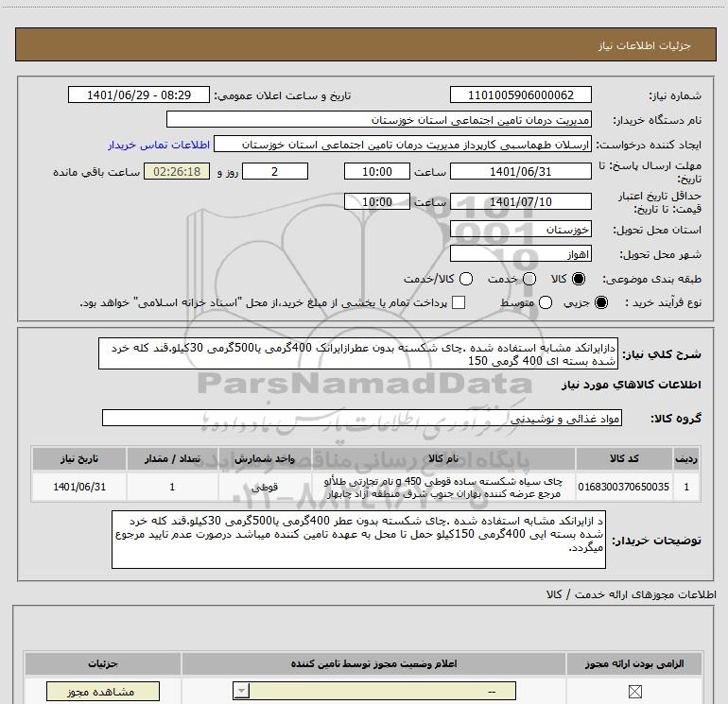Image resolution: width=728 pixels, height=704 pixels.
Task: Click product code 0168300370650035 cell
Action: click(x=624, y=487)
